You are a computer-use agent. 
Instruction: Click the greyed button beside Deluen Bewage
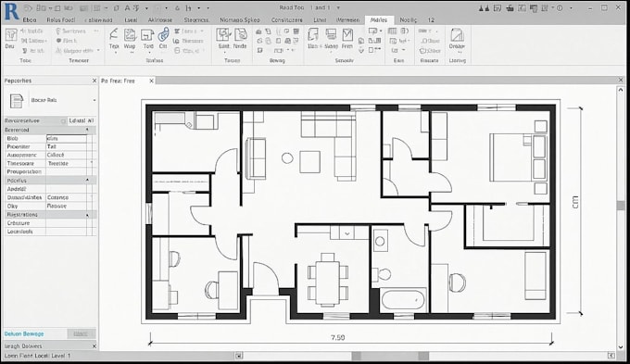click(x=82, y=333)
